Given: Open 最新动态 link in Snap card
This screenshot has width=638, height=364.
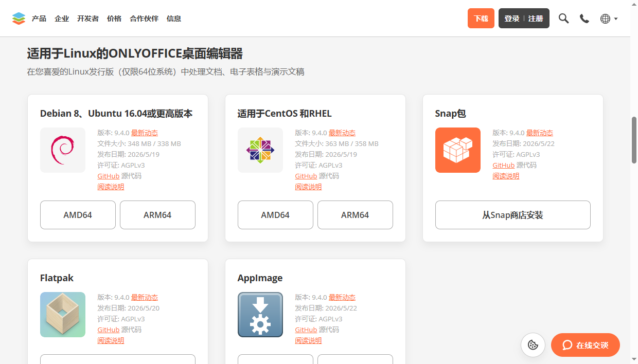Looking at the screenshot, I should click(540, 133).
